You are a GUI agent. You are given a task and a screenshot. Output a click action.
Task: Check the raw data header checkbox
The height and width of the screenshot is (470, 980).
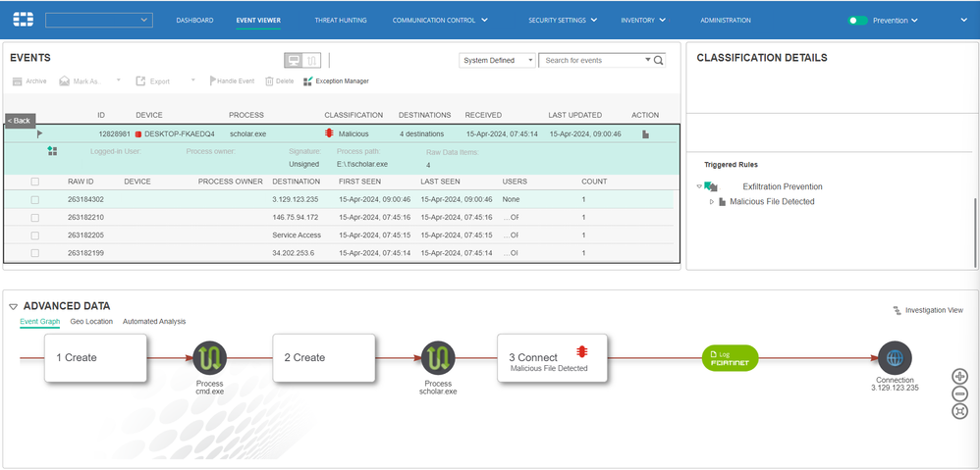35,182
